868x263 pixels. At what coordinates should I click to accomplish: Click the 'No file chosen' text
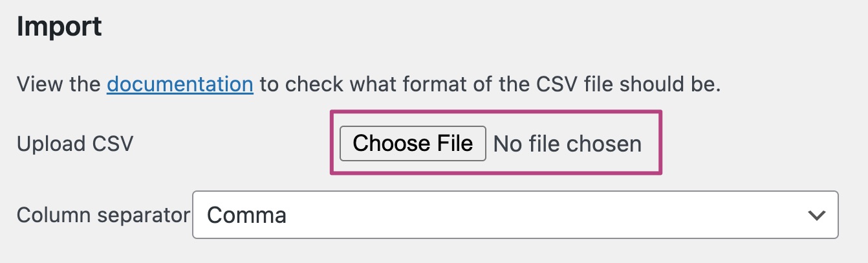point(567,144)
